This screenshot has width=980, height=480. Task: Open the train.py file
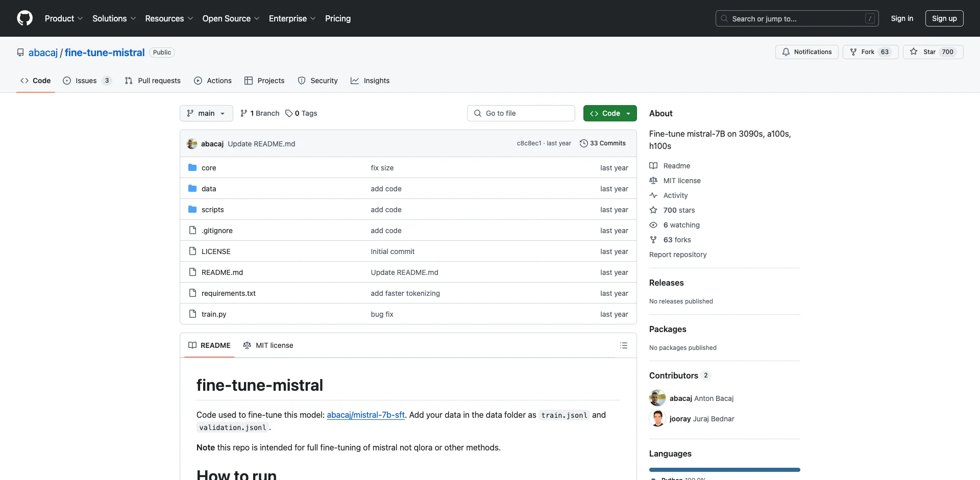click(214, 314)
